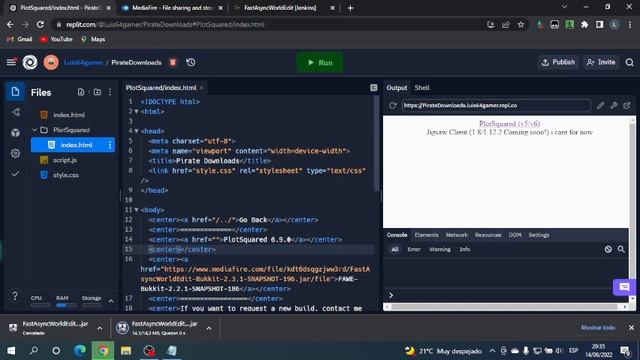Open the Packages cube sidebar icon

[x=16, y=133]
